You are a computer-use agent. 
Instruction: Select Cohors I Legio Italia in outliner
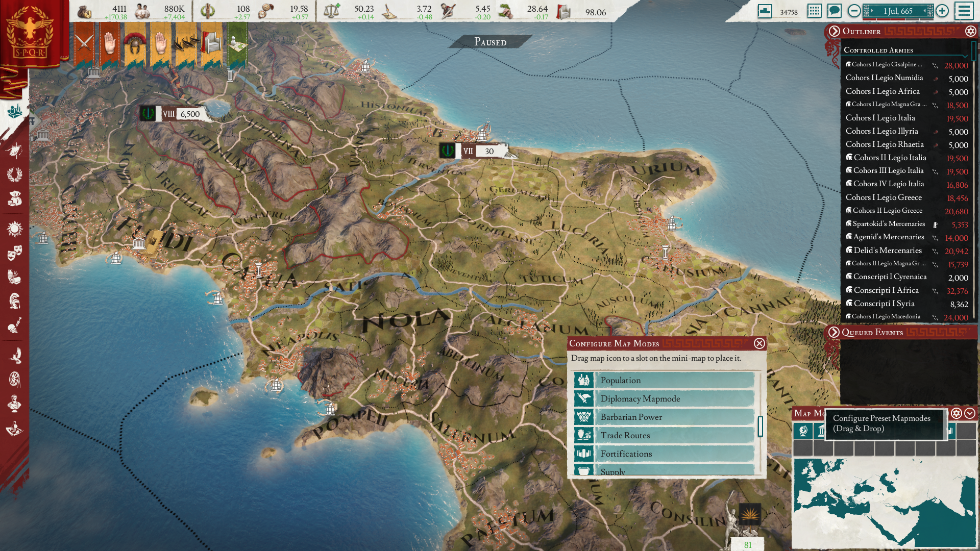tap(906, 118)
